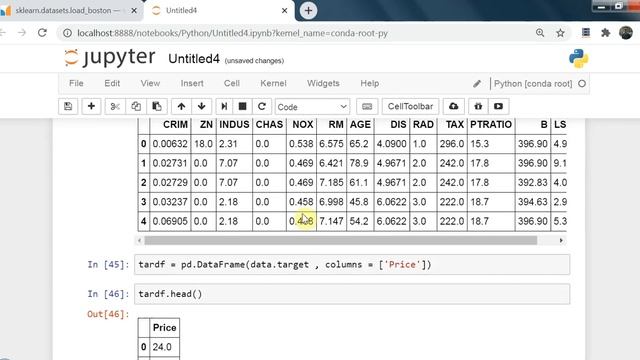640x360 pixels.
Task: Click the cell value 0.00632
Action: coord(170,144)
